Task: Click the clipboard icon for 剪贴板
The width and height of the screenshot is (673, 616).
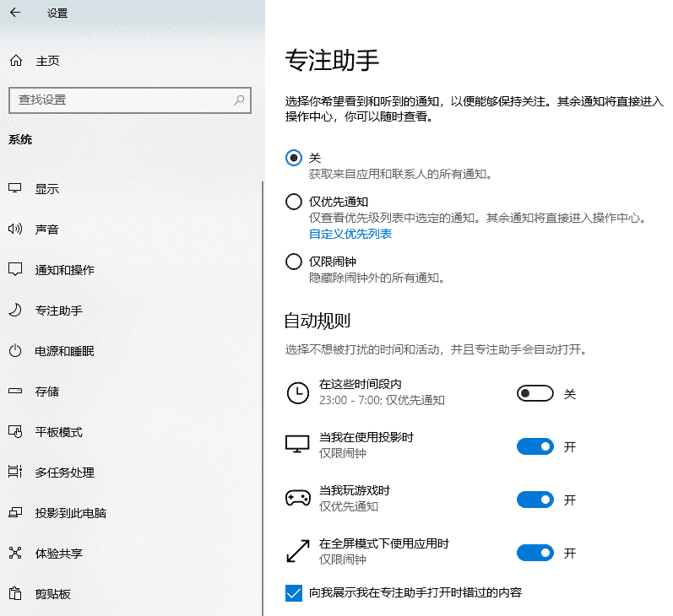Action: pos(15,594)
